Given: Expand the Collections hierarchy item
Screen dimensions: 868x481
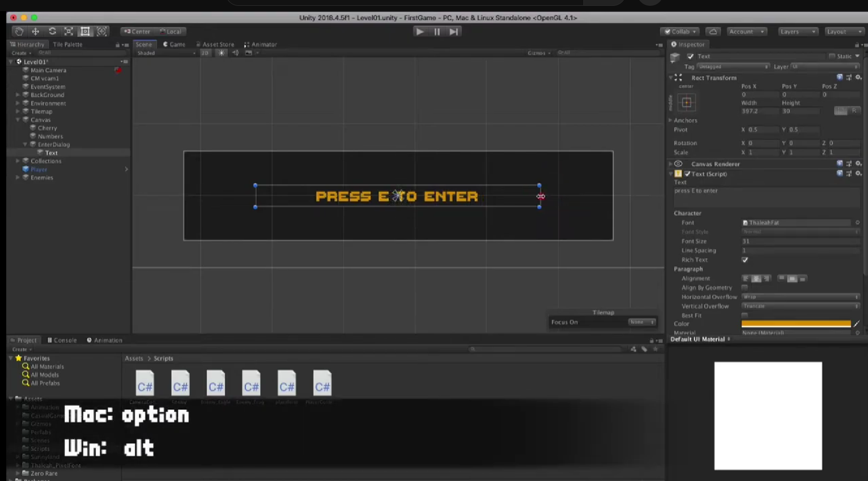Looking at the screenshot, I should tap(18, 161).
